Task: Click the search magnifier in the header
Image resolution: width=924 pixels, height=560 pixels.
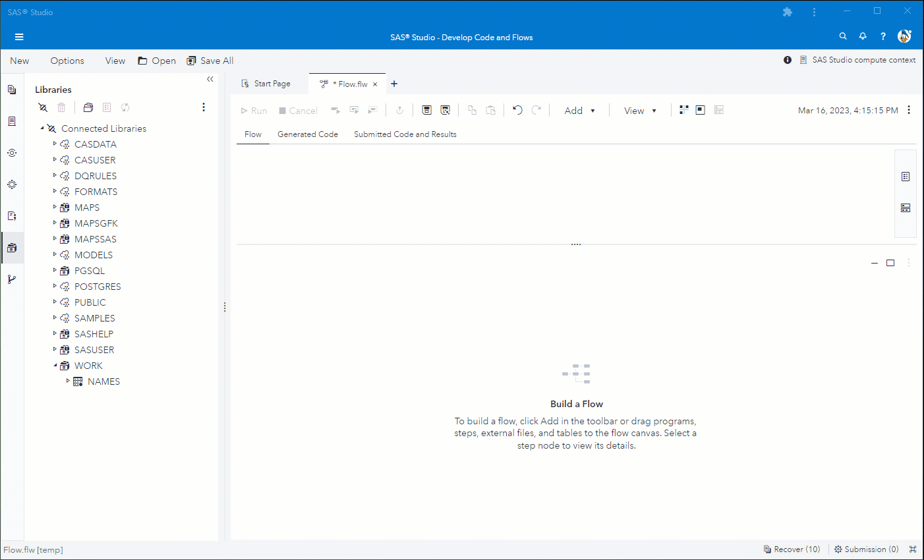Action: pyautogui.click(x=843, y=36)
